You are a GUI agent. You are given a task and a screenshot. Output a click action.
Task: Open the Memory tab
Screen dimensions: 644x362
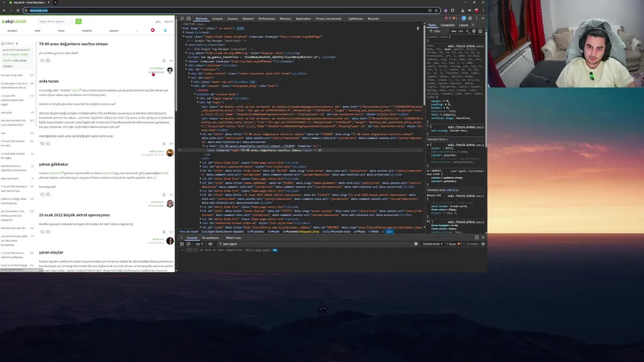coord(285,19)
